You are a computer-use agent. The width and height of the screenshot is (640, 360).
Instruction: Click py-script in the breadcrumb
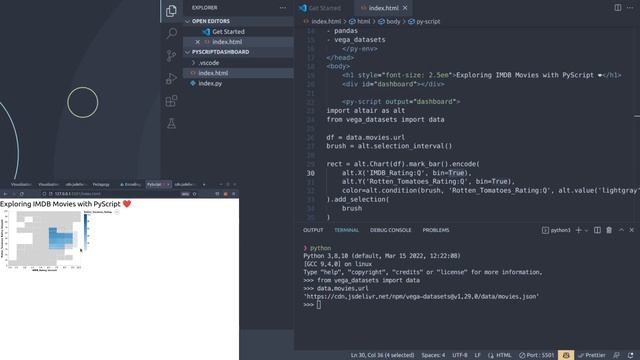[x=424, y=22]
